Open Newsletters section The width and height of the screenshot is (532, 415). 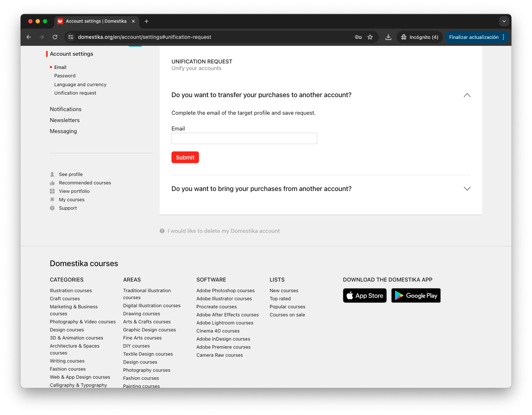click(64, 120)
